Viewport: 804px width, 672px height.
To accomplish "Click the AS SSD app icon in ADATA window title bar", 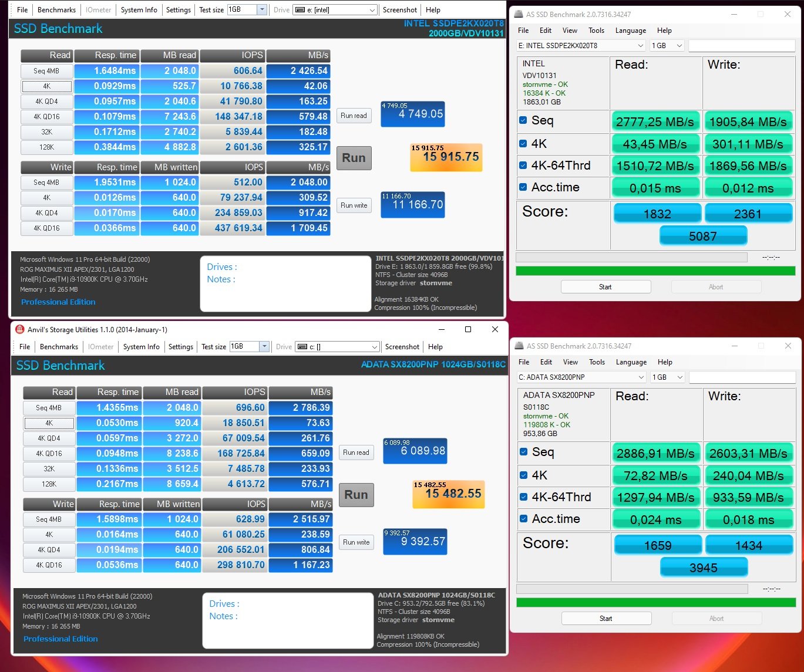I will click(x=519, y=346).
